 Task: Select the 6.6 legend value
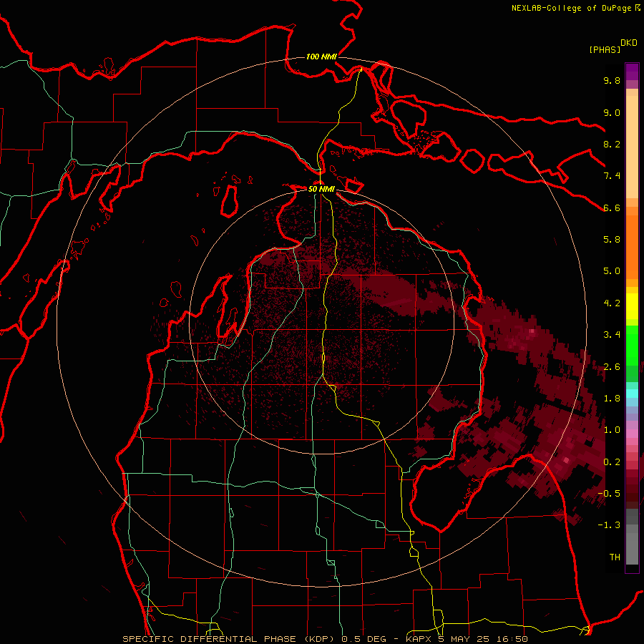pos(612,208)
